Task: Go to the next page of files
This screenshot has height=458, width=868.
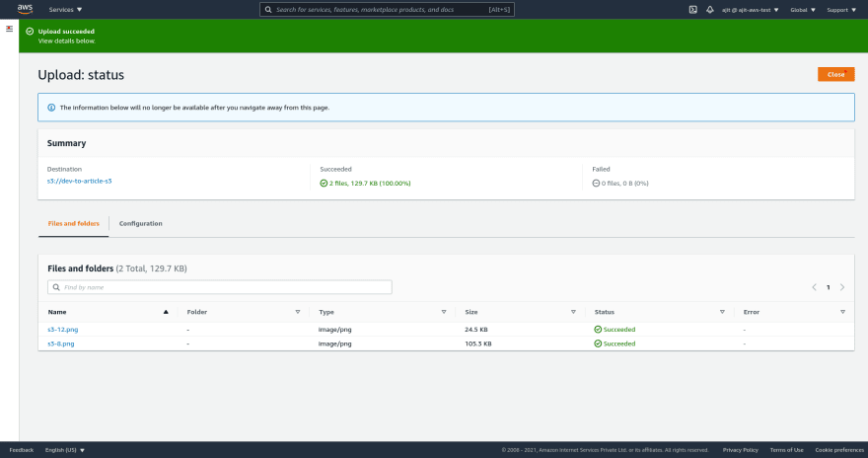Action: tap(842, 287)
